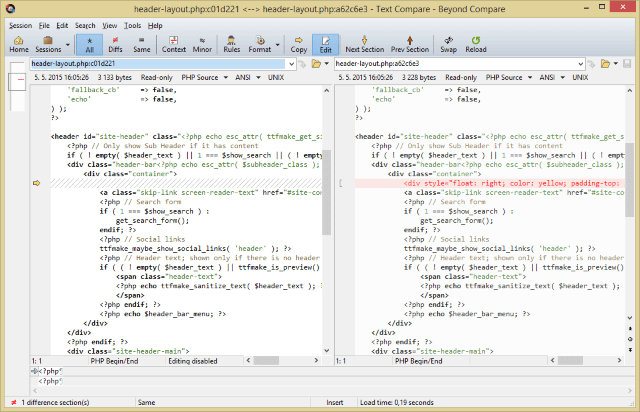Viewport: 640px width, 412px height.
Task: Click the Copy toolbar icon
Action: [298, 43]
